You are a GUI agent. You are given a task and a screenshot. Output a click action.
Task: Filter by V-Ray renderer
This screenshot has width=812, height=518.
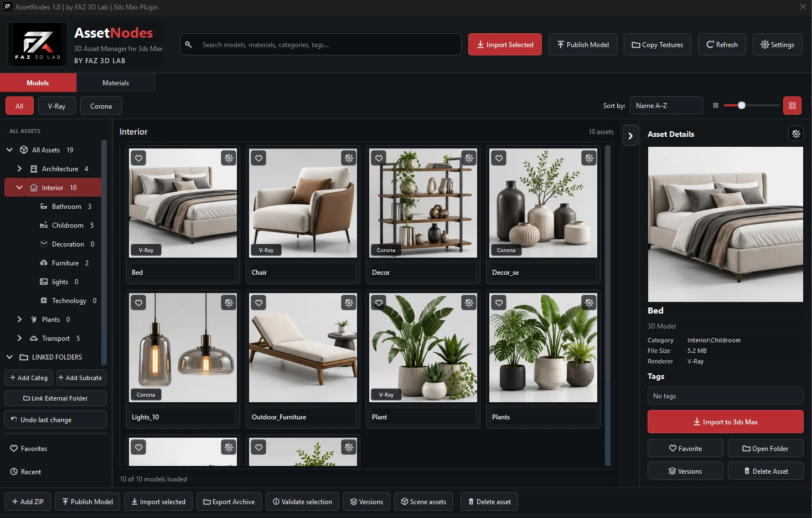[56, 106]
